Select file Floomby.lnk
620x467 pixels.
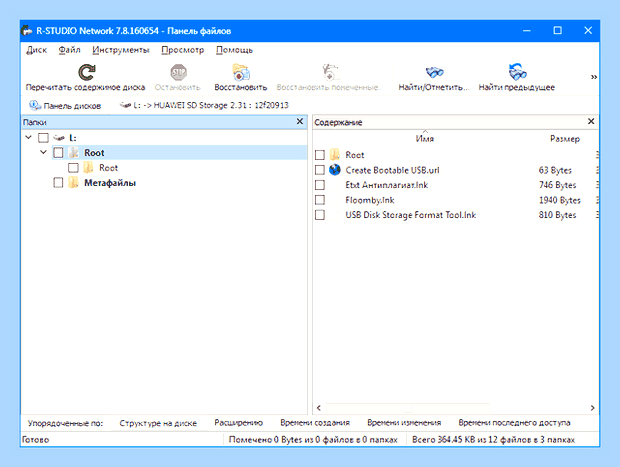(370, 200)
